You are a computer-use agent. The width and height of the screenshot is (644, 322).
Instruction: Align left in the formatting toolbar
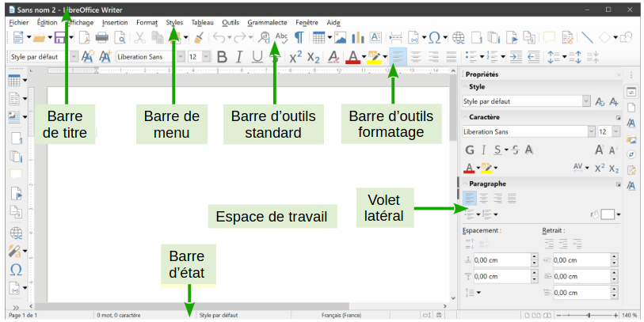tap(398, 57)
